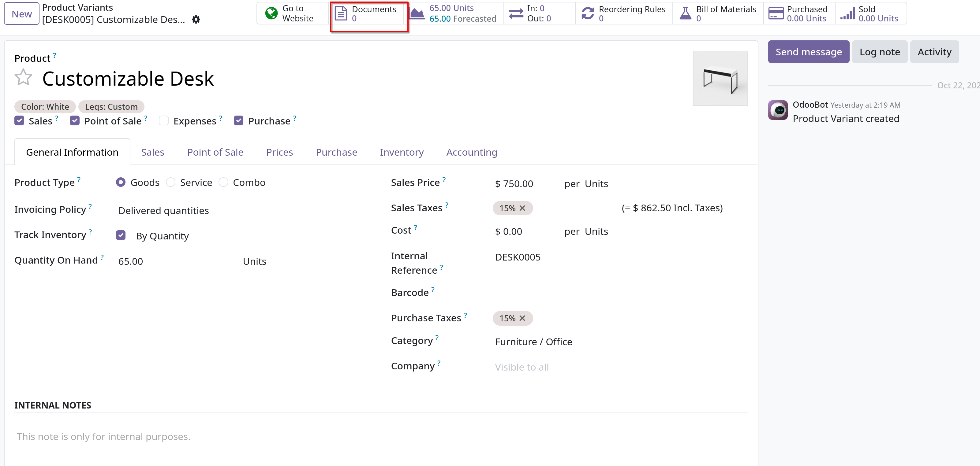
Task: Remove the 15% Purchase Taxes tag
Action: click(522, 319)
